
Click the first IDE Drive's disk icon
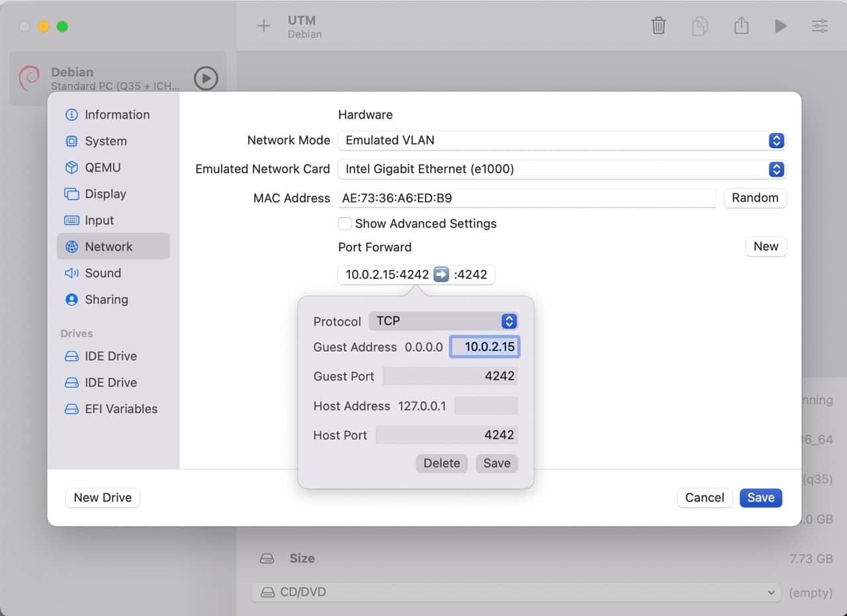click(71, 356)
